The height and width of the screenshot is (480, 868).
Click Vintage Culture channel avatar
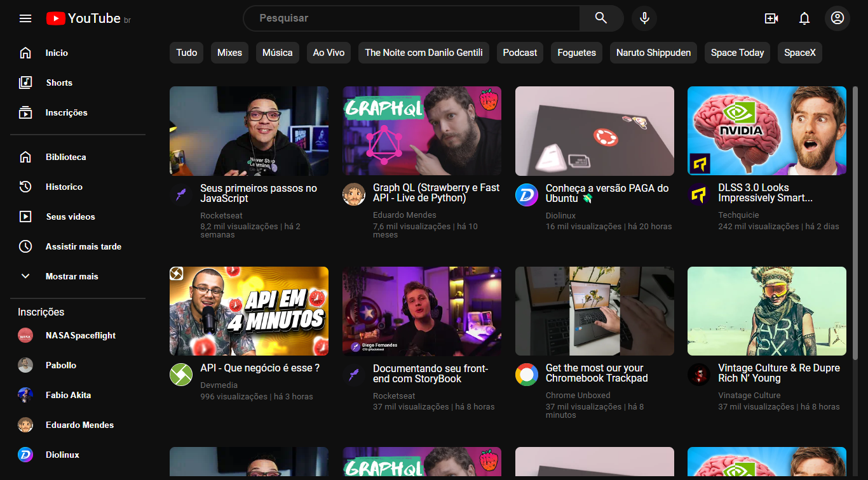pos(699,375)
